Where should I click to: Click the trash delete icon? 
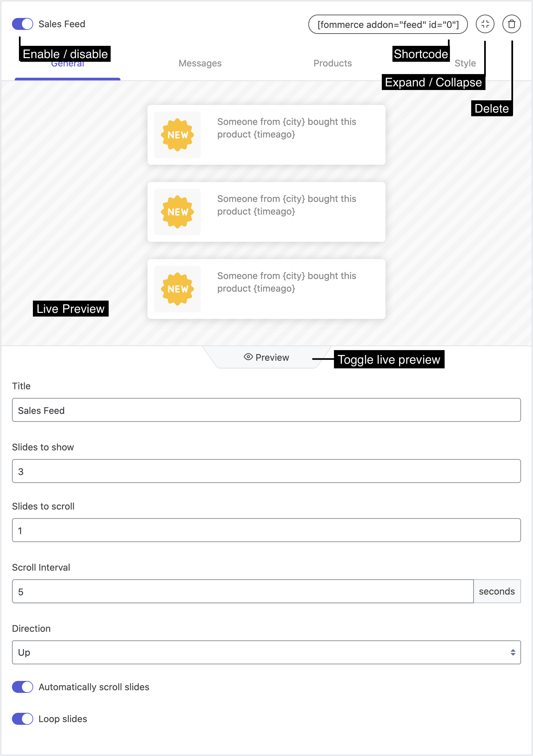[x=511, y=24]
